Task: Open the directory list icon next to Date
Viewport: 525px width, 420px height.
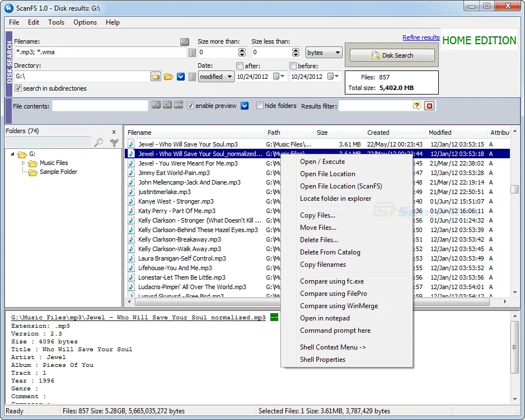Action: (192, 77)
